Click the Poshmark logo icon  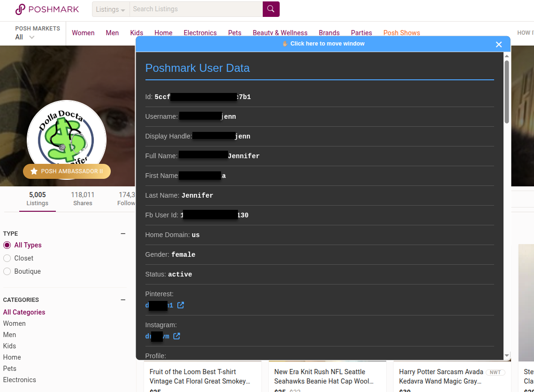(20, 9)
